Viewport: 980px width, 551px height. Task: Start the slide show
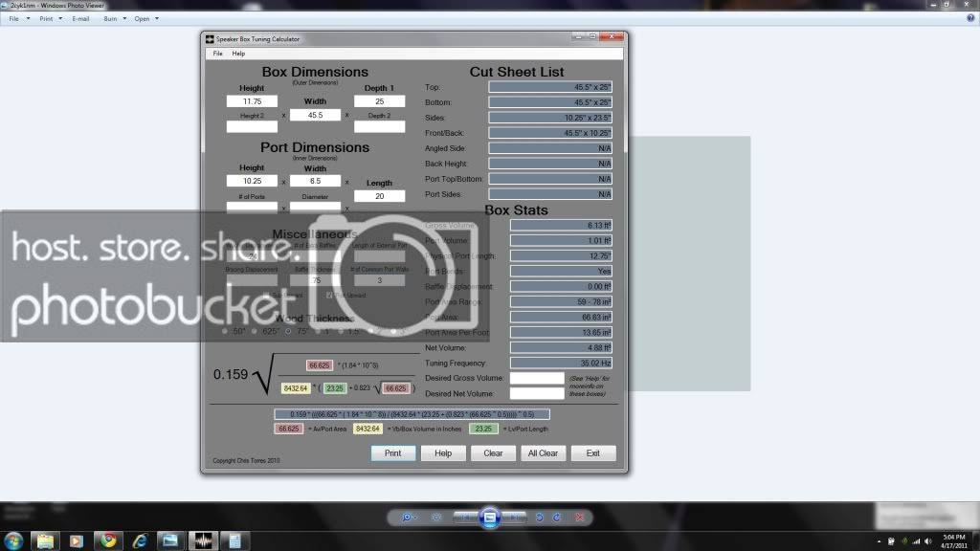click(x=489, y=518)
